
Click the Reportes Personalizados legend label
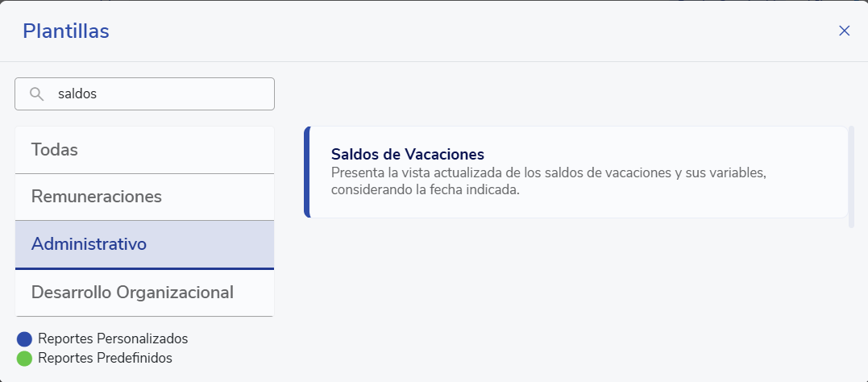point(113,338)
